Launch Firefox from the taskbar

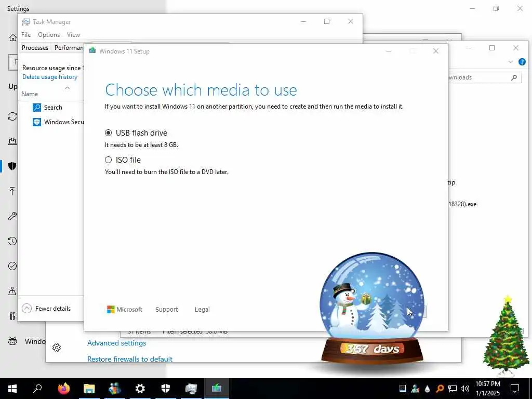63,389
